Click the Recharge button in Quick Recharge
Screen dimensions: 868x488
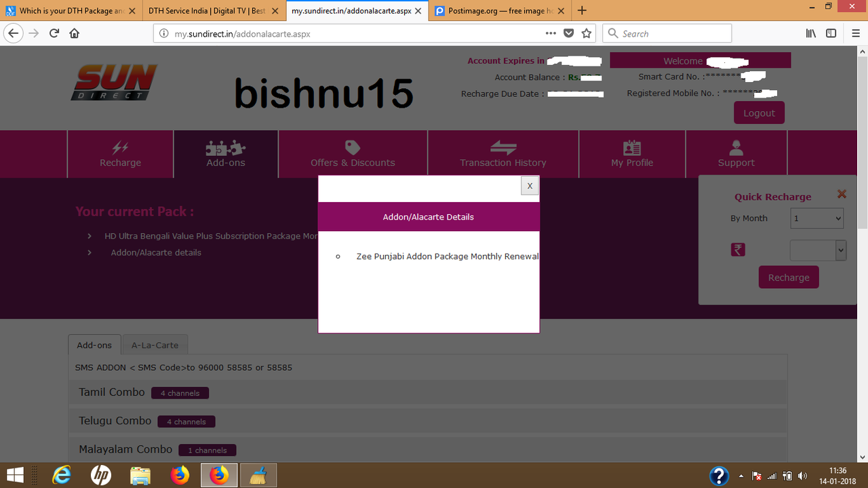789,277
